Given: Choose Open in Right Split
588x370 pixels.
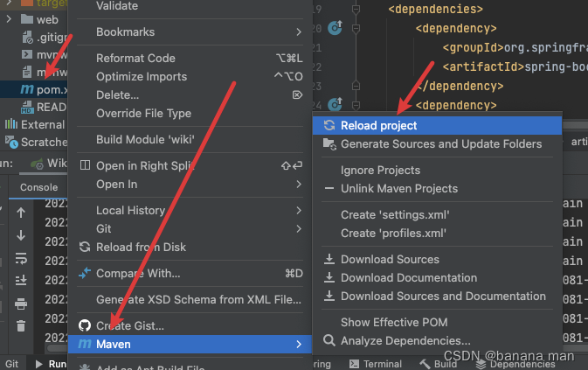Looking at the screenshot, I should [190, 165].
